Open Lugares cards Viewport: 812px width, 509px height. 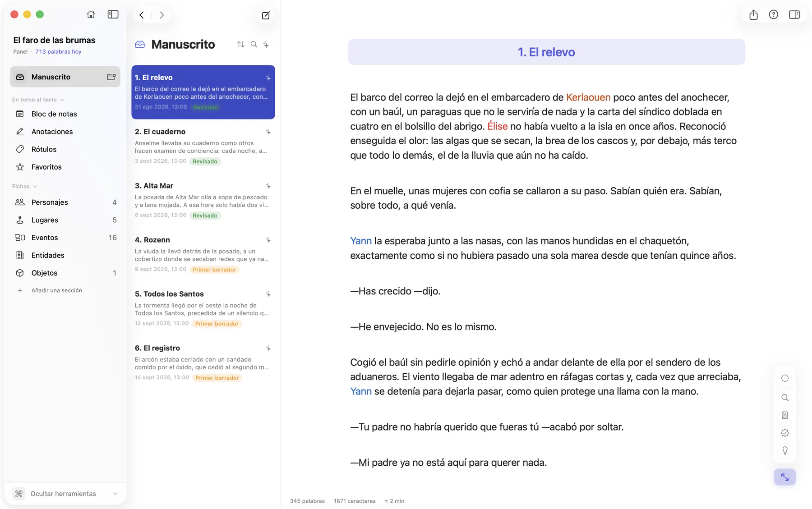click(x=65, y=220)
